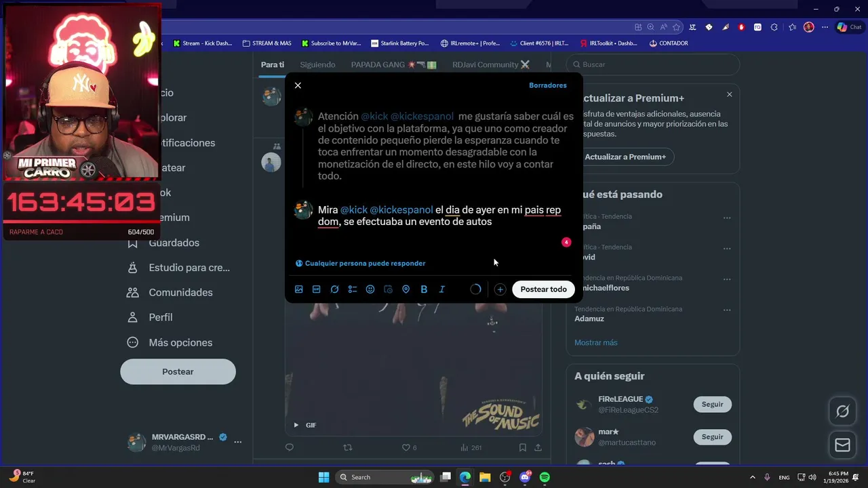Open RDJavi Community tab
Image resolution: width=868 pixels, height=488 pixels.
pos(490,64)
